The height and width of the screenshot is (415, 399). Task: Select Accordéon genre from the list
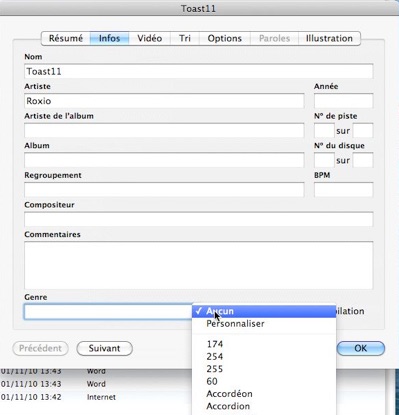264,394
